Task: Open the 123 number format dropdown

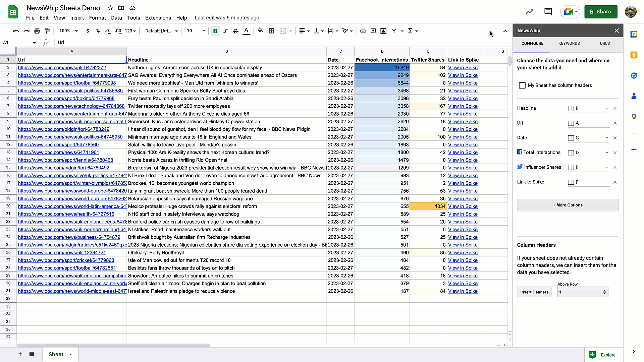Action: [x=130, y=31]
